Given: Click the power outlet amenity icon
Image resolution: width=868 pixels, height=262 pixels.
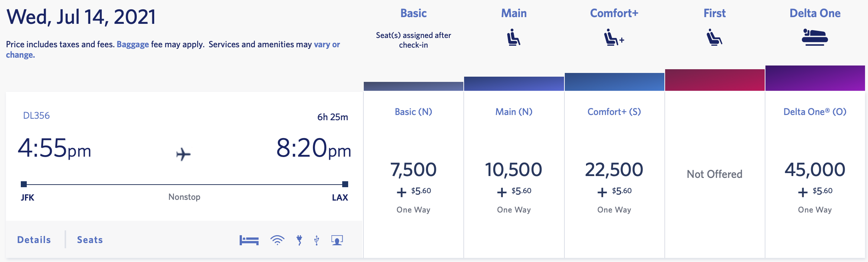Looking at the screenshot, I should pos(298,240).
